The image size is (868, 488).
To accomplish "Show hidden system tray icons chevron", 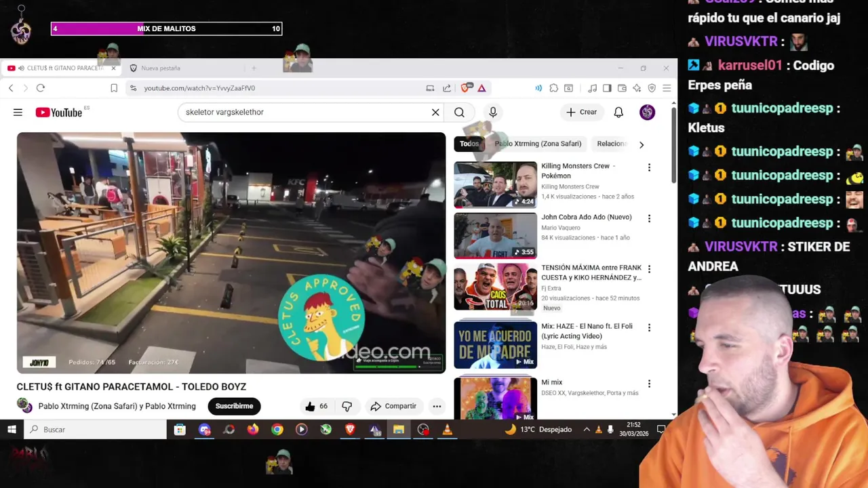I will (587, 429).
